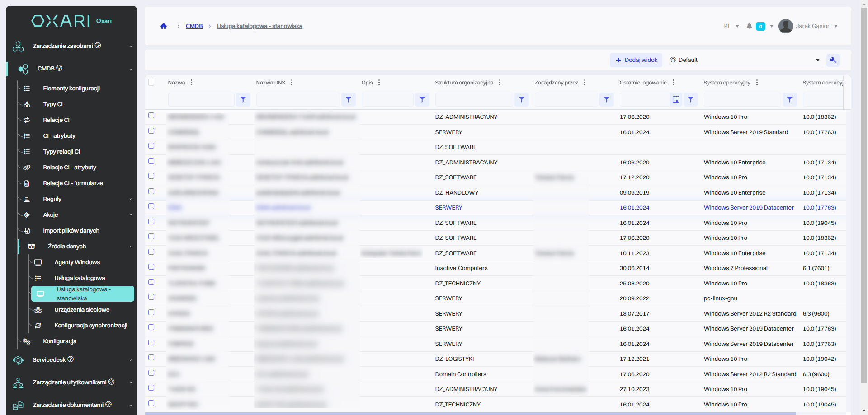Select the checkbox for the pc-linux-gnu row

151,297
